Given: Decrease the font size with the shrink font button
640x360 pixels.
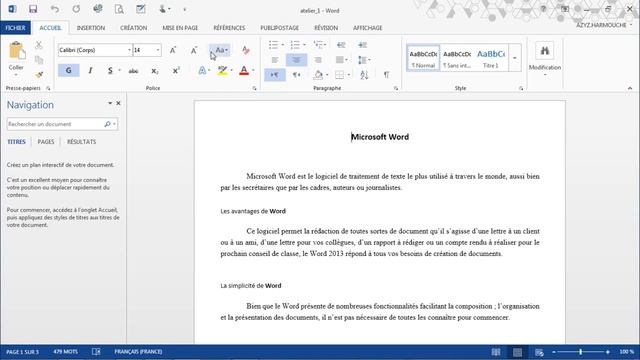Looking at the screenshot, I should pyautogui.click(x=194, y=50).
